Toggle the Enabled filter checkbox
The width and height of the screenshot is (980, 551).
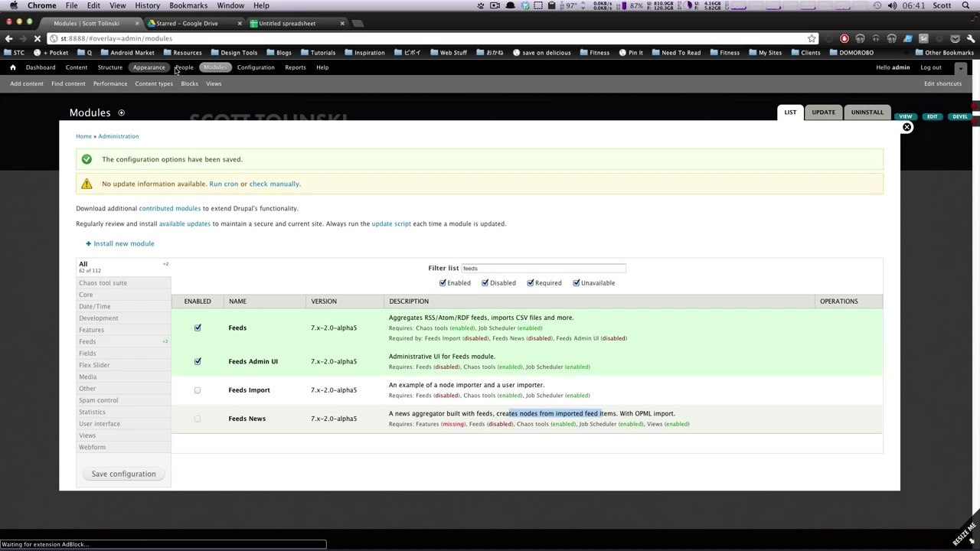tap(443, 283)
